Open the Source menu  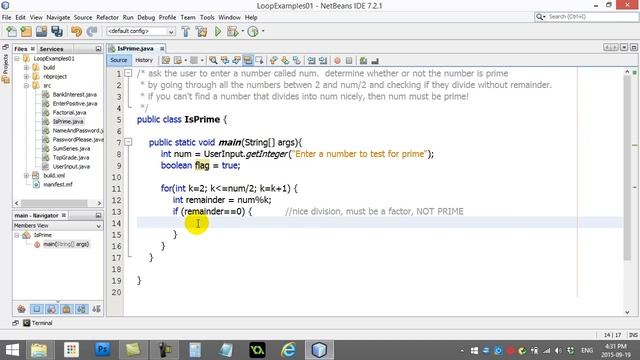pyautogui.click(x=83, y=17)
